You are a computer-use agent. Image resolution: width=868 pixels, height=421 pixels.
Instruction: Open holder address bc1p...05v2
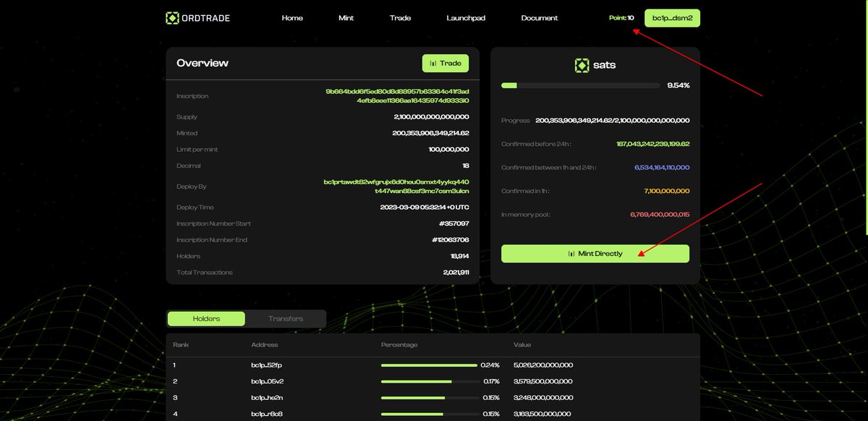click(x=267, y=381)
